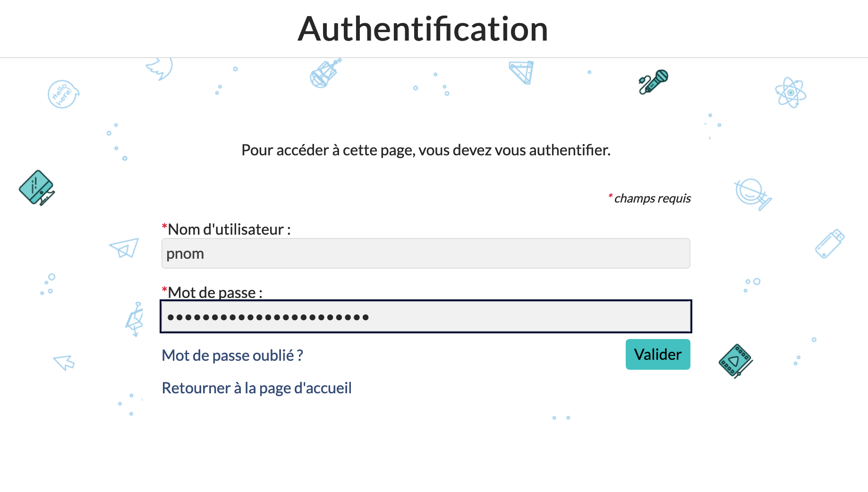
Task: Follow "Retourner à la page d'accueil" link
Action: [256, 388]
